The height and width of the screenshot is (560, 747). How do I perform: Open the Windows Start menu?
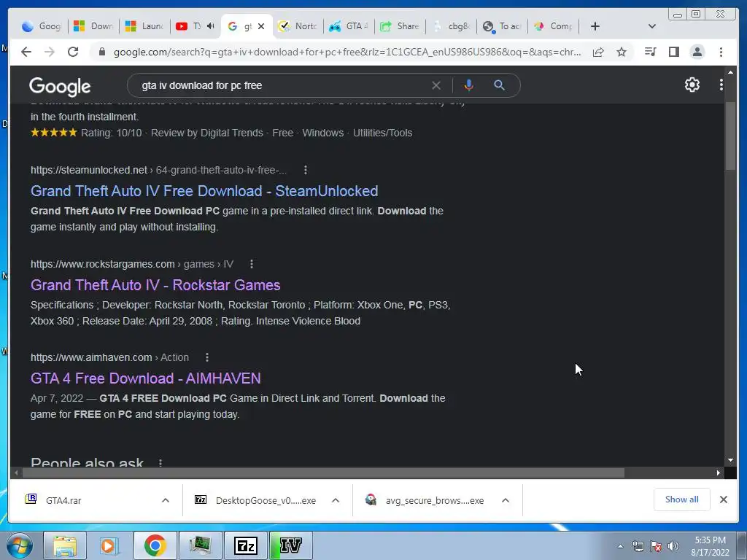(x=20, y=545)
